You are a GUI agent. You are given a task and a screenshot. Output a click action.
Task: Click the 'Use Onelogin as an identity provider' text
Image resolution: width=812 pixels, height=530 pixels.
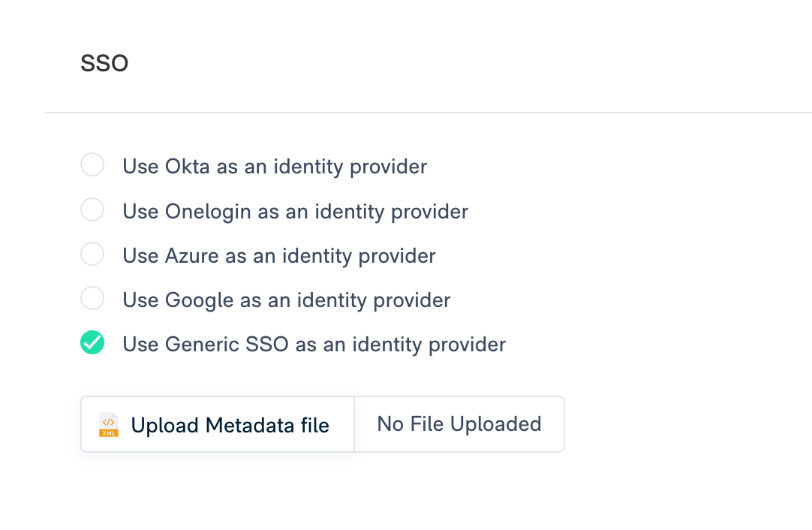tap(295, 212)
